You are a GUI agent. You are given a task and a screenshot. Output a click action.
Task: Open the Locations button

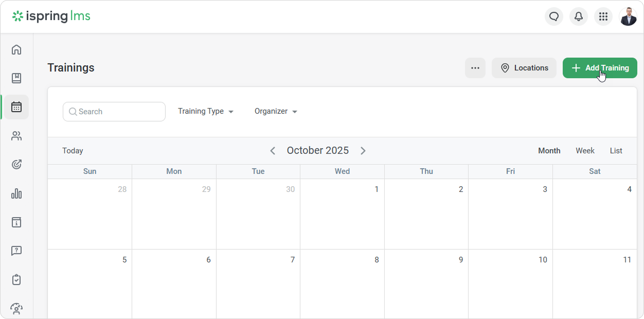pos(524,68)
